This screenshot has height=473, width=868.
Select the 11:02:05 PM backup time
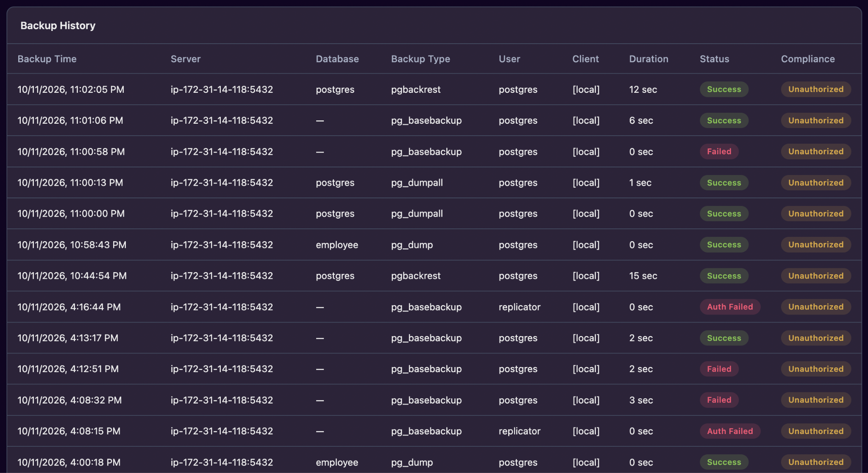tap(71, 89)
